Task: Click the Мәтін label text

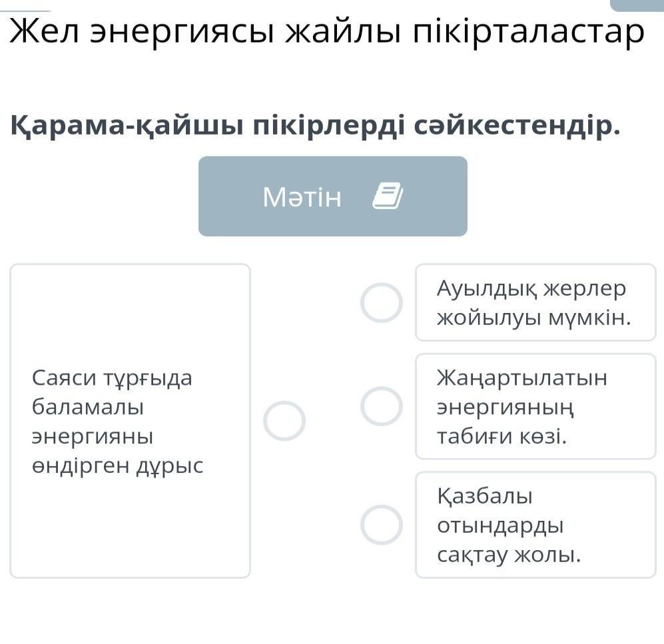Action: (302, 197)
